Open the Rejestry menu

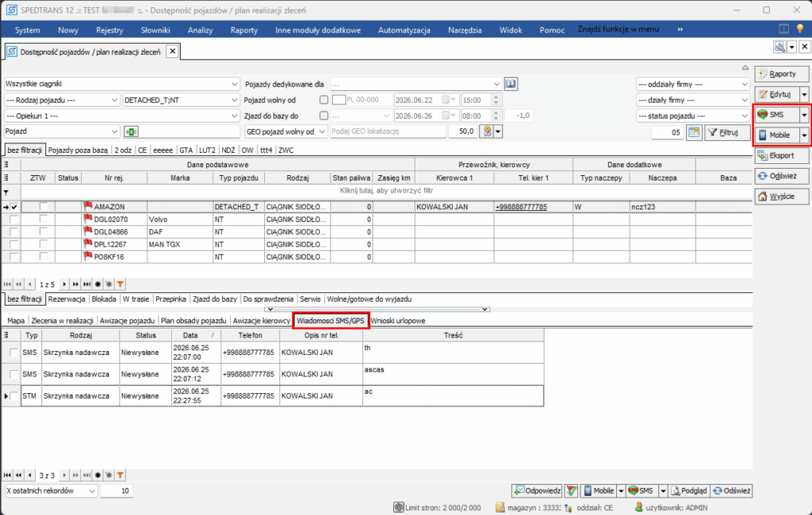pyautogui.click(x=109, y=30)
